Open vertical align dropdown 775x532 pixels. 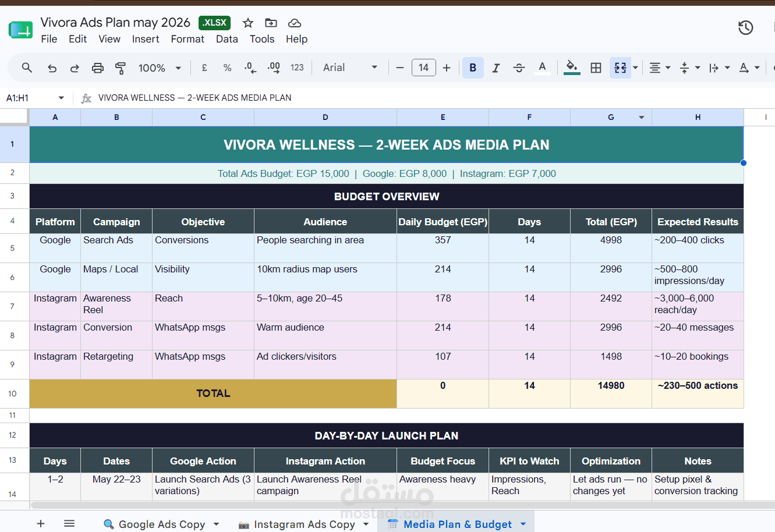click(689, 68)
